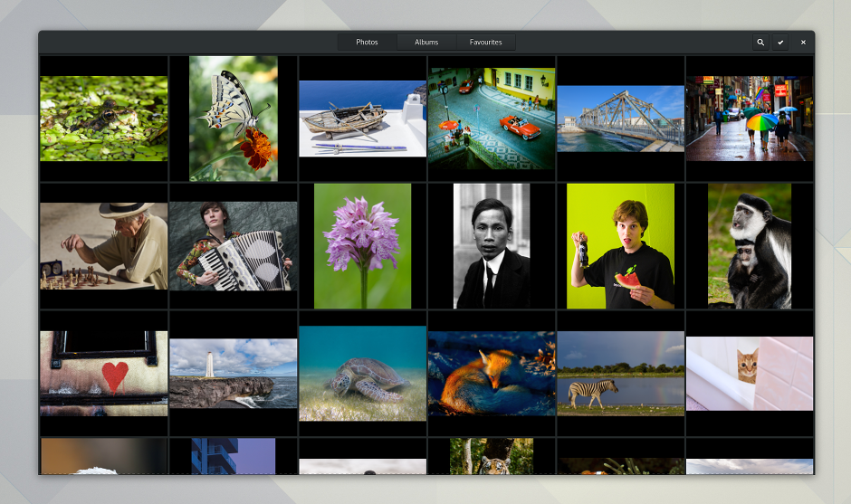Switch to the Photos tab
Viewport: 851px width, 504px height.
point(367,42)
